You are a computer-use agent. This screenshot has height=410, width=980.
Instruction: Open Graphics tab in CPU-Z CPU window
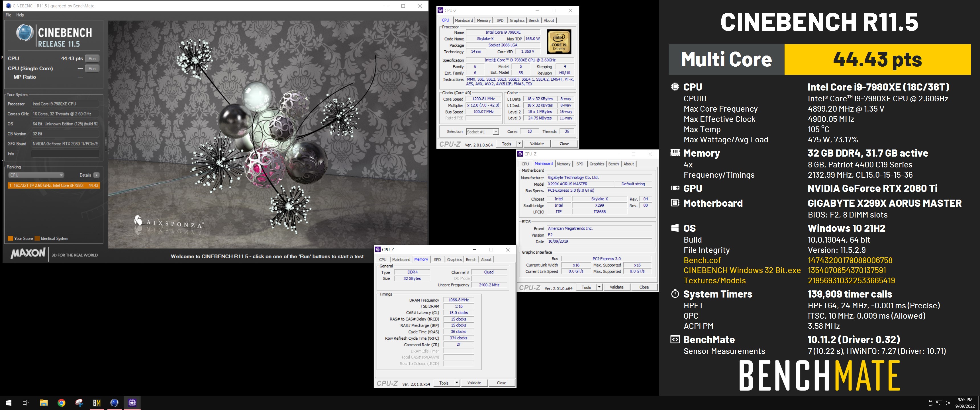[517, 20]
